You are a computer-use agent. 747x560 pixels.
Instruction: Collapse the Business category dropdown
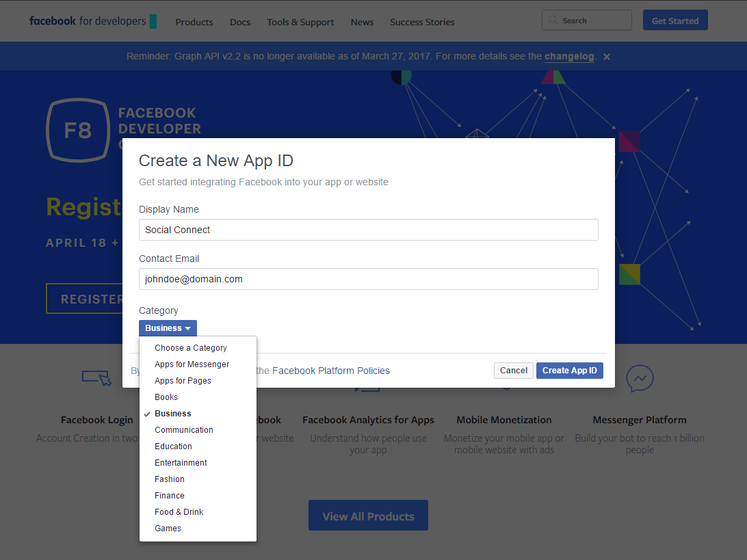(x=168, y=328)
